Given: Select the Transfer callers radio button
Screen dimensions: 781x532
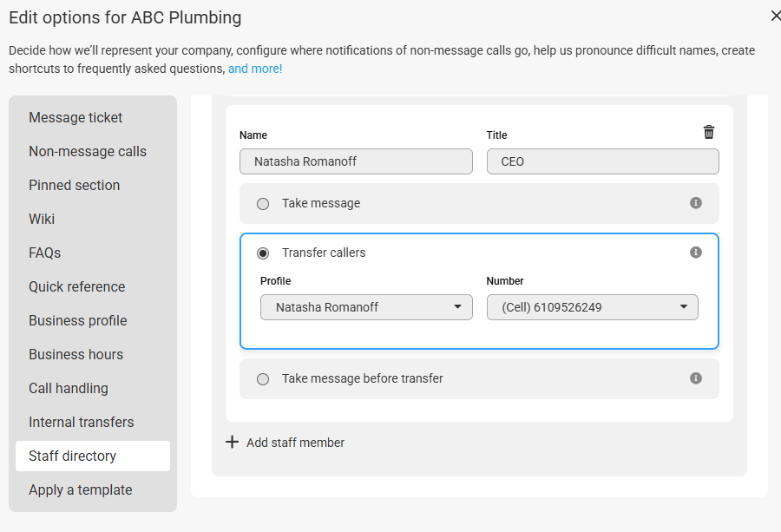Looking at the screenshot, I should click(263, 253).
